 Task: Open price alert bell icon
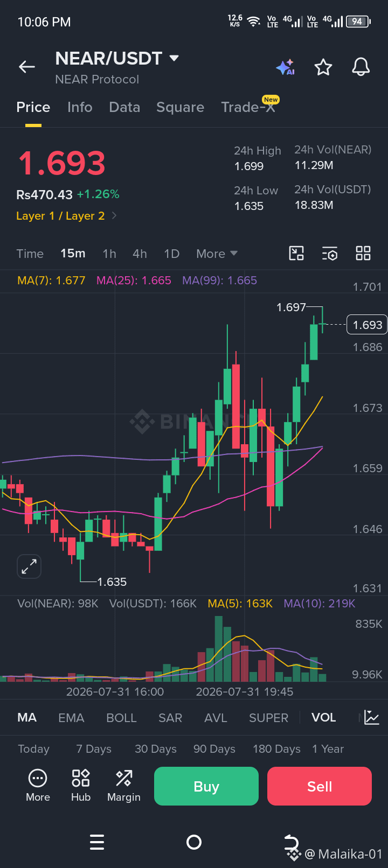pyautogui.click(x=361, y=67)
